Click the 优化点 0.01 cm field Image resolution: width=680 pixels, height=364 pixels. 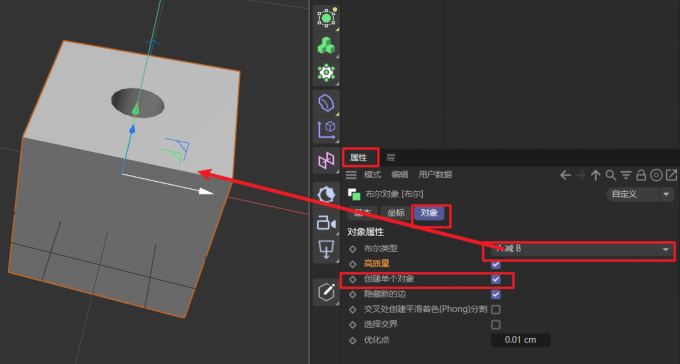pyautogui.click(x=520, y=340)
